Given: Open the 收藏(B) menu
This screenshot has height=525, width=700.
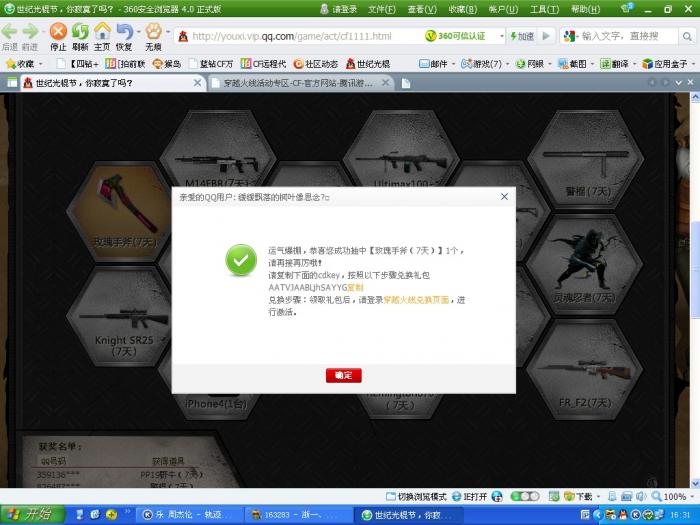Looking at the screenshot, I should click(x=462, y=9).
